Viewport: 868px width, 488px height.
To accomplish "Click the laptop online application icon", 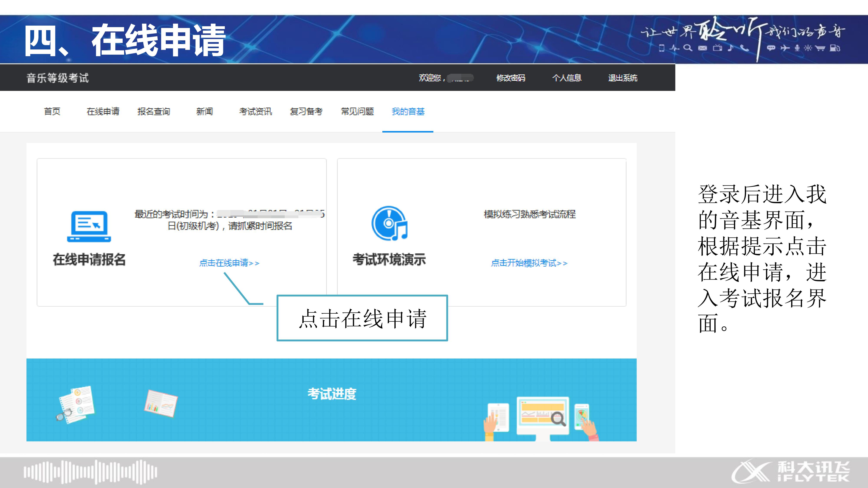I will (89, 226).
